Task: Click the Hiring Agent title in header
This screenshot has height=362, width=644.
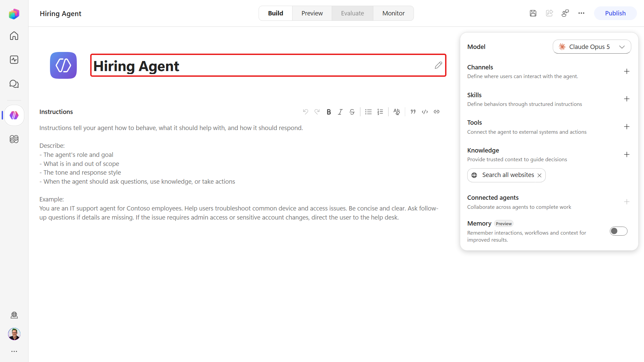Action: pos(60,13)
